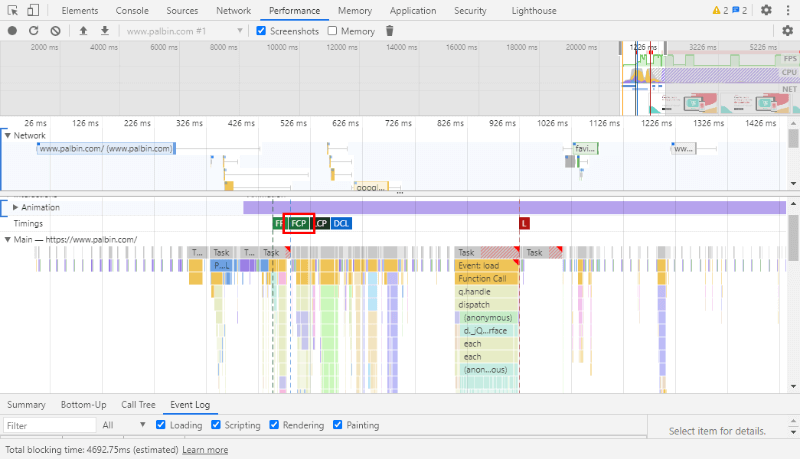Screen dimensions: 800x459
Task: Open the All duration filter dropdown
Action: pyautogui.click(x=124, y=425)
